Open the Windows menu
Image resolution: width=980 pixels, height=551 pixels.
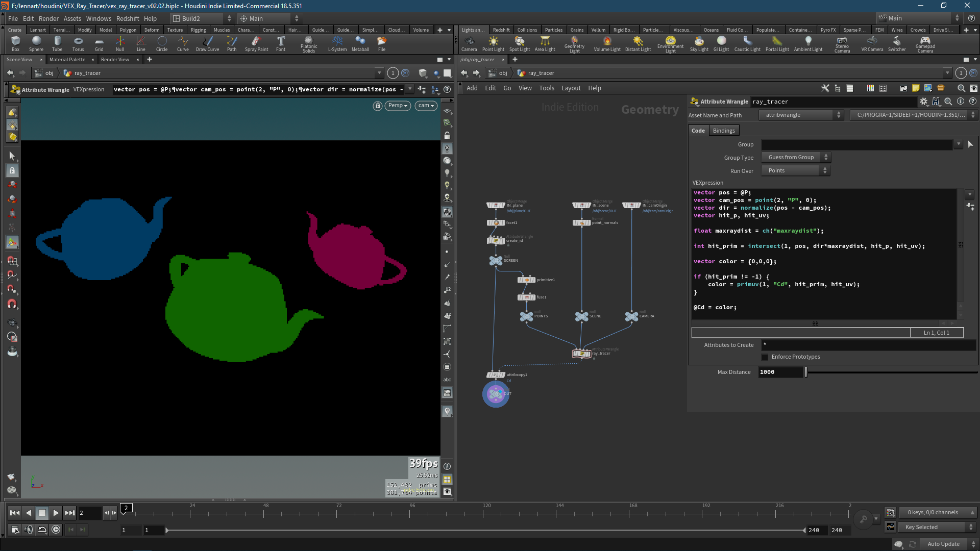[x=99, y=18]
